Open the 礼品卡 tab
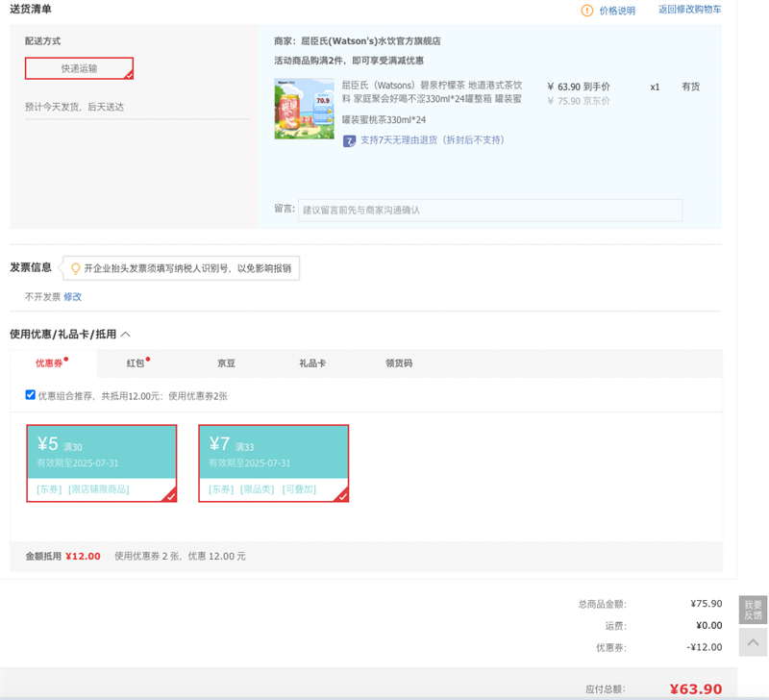This screenshot has height=700, width=769. point(312,363)
